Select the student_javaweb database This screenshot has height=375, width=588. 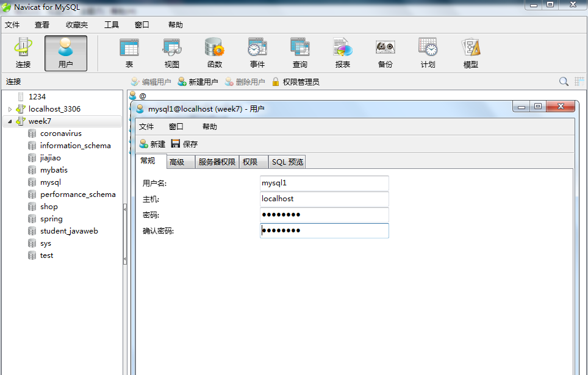[69, 231]
